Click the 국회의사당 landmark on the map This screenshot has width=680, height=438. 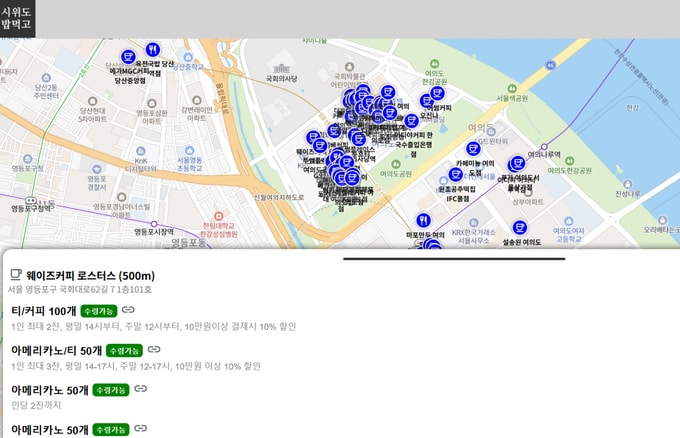click(x=281, y=69)
